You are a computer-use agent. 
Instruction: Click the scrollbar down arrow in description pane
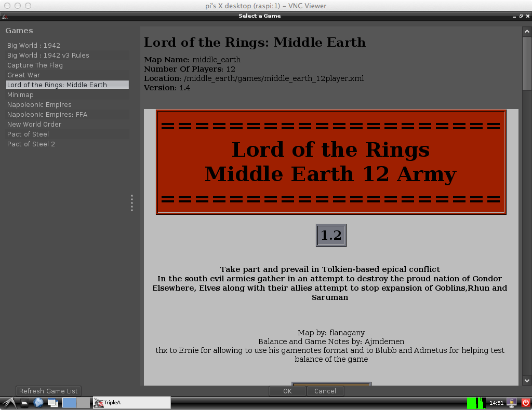pos(527,381)
